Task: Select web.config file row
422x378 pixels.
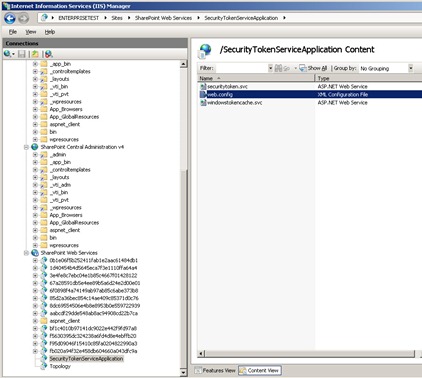Action: (x=310, y=94)
